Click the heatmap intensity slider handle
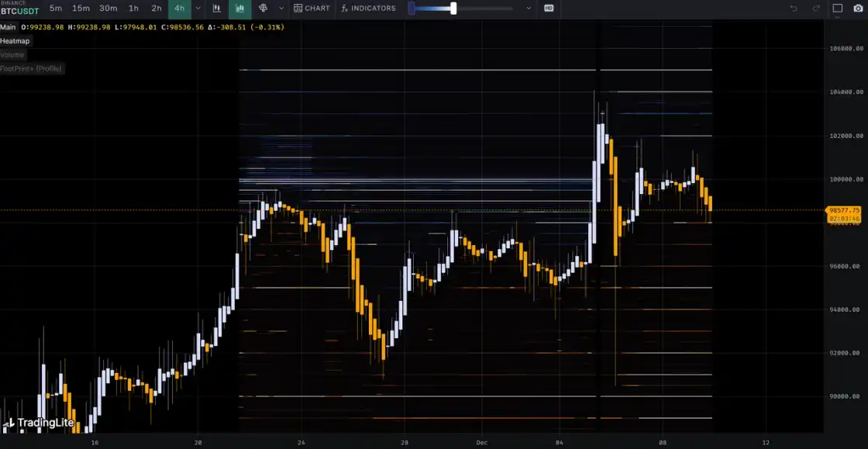 453,9
